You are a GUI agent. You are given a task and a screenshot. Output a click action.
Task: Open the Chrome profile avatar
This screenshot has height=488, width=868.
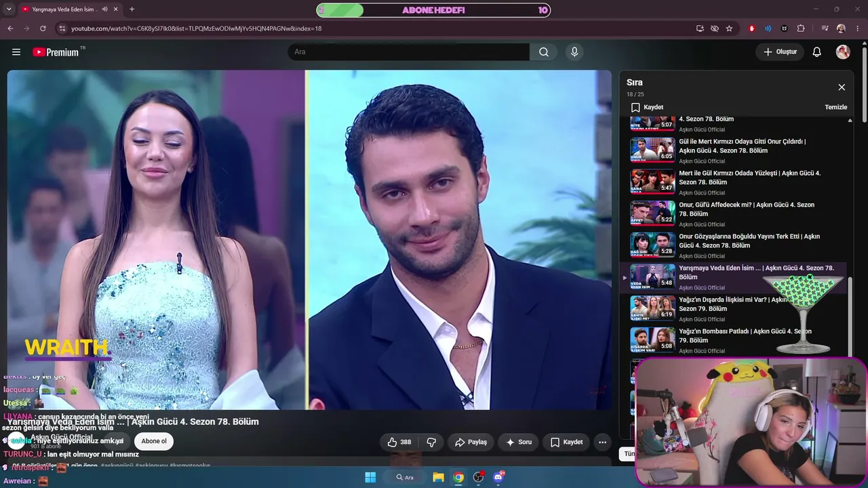841,28
